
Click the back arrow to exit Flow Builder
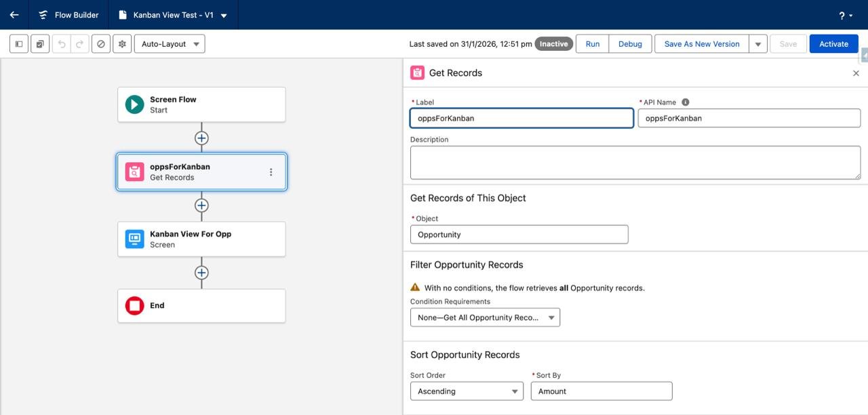(14, 15)
